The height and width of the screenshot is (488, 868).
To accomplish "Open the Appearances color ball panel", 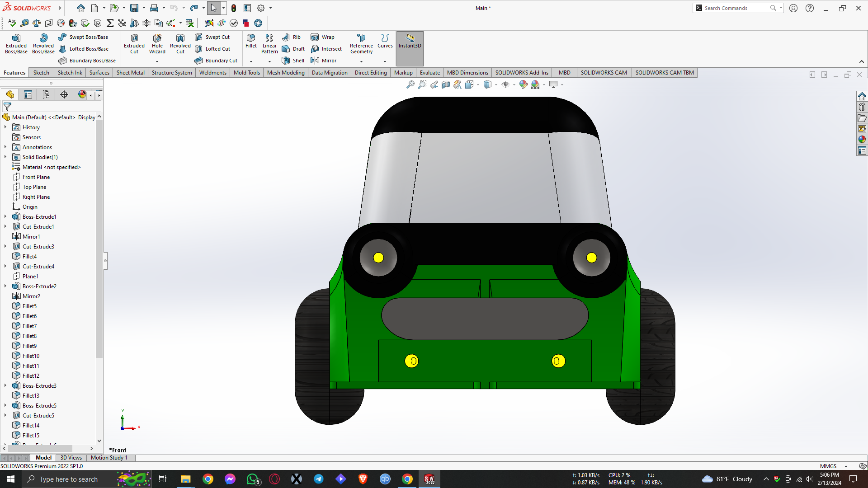I will tap(862, 140).
